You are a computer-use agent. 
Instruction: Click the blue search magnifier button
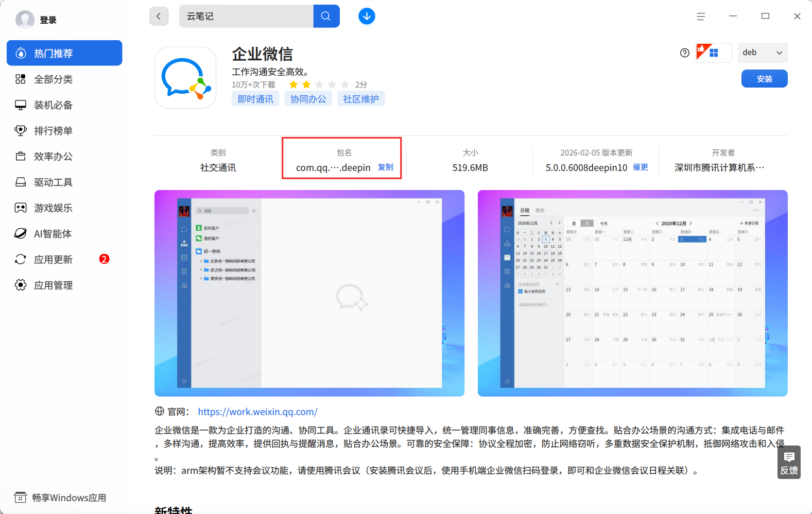(x=326, y=16)
